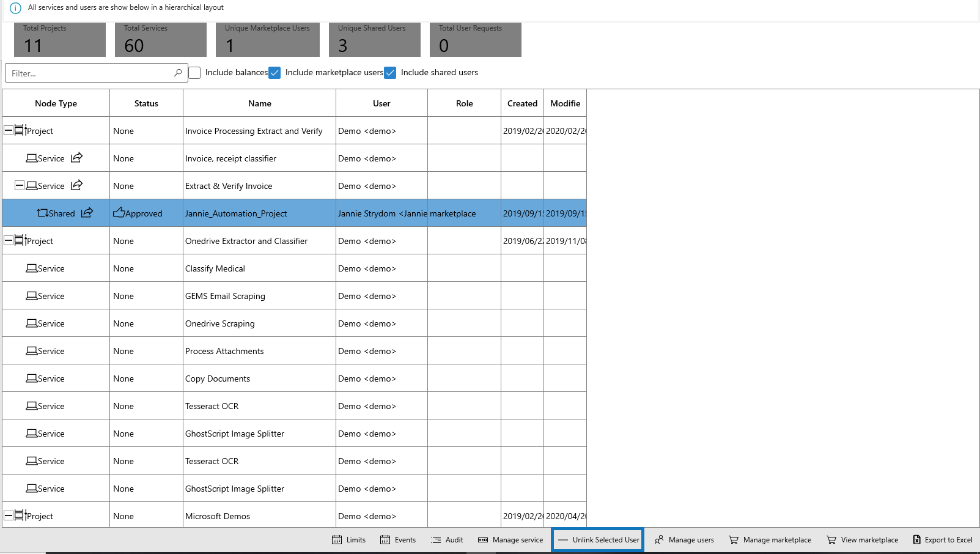Click service icon for Onedrive Scraping

point(31,323)
